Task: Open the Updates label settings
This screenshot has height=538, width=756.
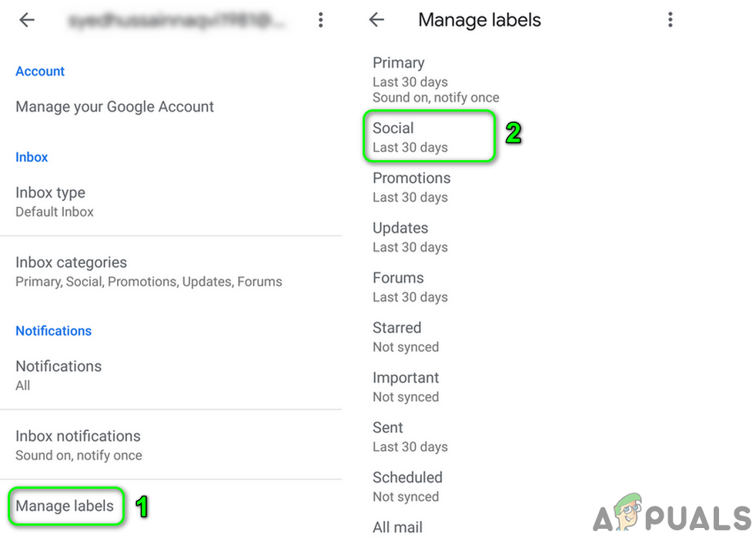Action: (410, 237)
